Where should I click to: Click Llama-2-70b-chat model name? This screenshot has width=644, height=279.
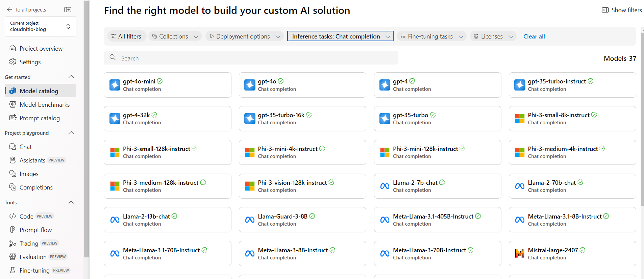pyautogui.click(x=552, y=183)
